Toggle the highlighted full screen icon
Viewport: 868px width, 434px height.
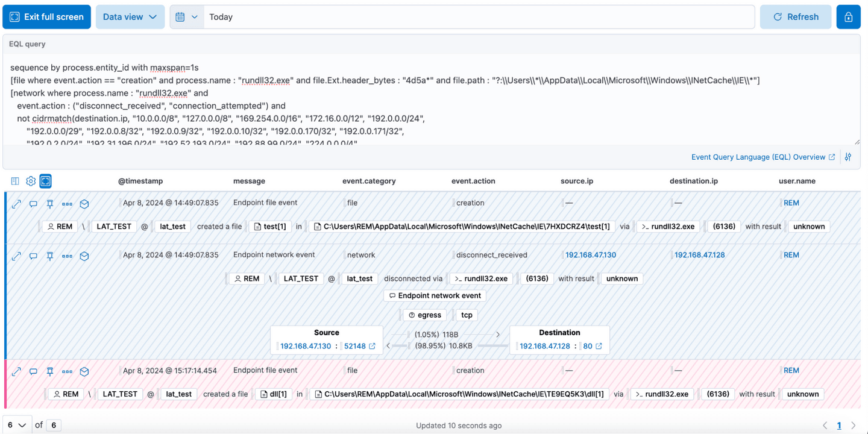[46, 181]
